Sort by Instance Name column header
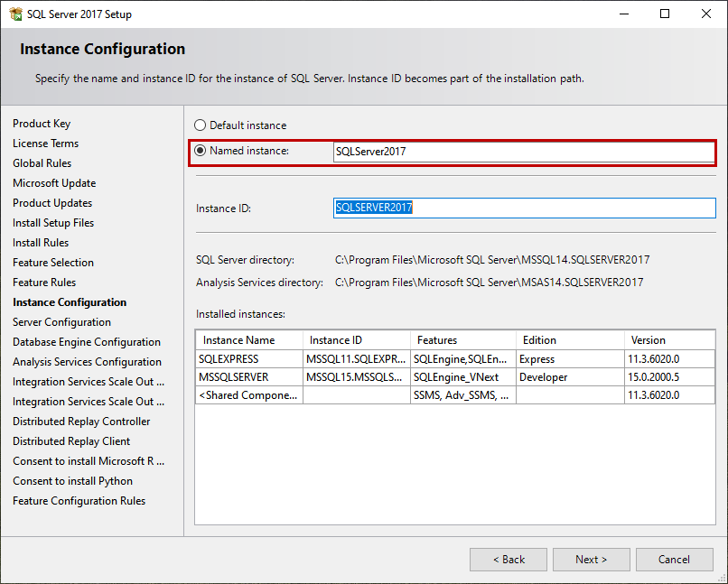 (248, 340)
